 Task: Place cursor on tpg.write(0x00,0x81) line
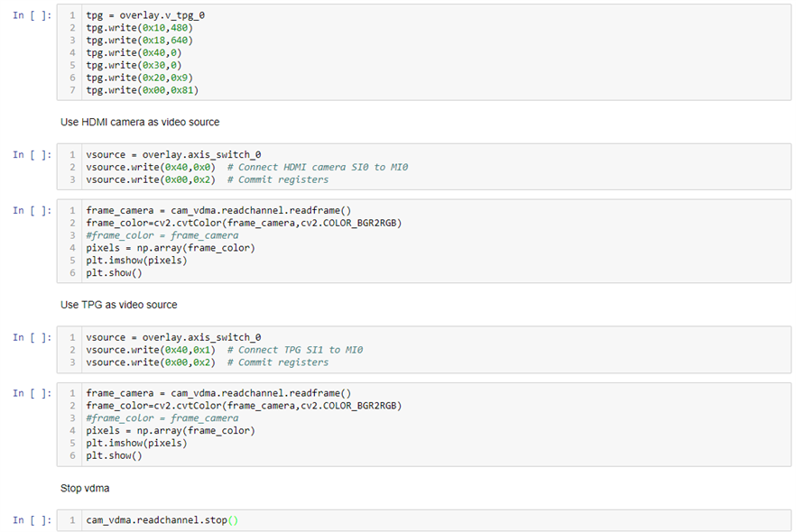click(142, 90)
